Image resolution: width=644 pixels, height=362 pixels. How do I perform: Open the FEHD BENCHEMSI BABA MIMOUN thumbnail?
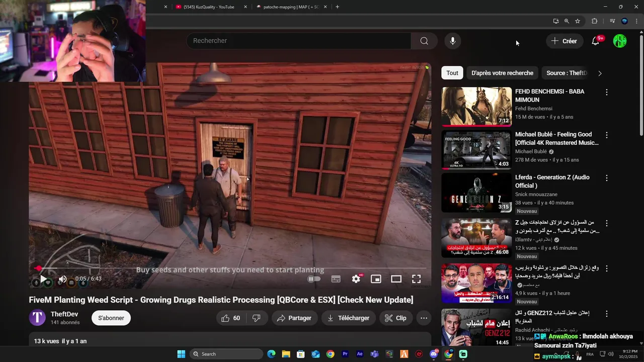click(476, 107)
